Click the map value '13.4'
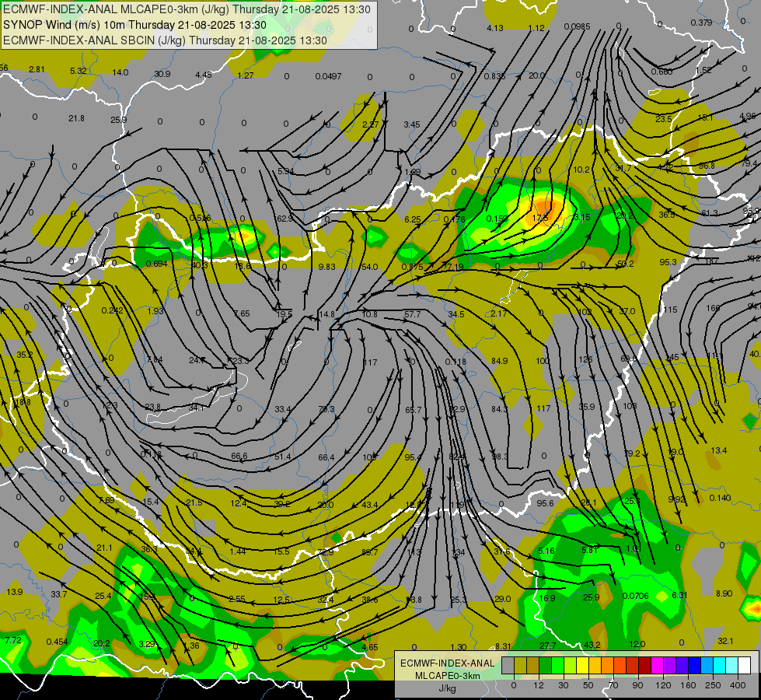 (719, 450)
